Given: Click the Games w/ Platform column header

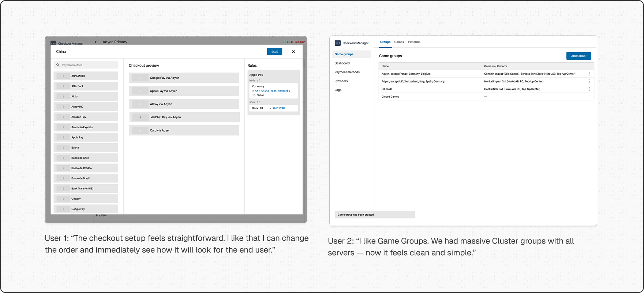Looking at the screenshot, I should [495, 66].
